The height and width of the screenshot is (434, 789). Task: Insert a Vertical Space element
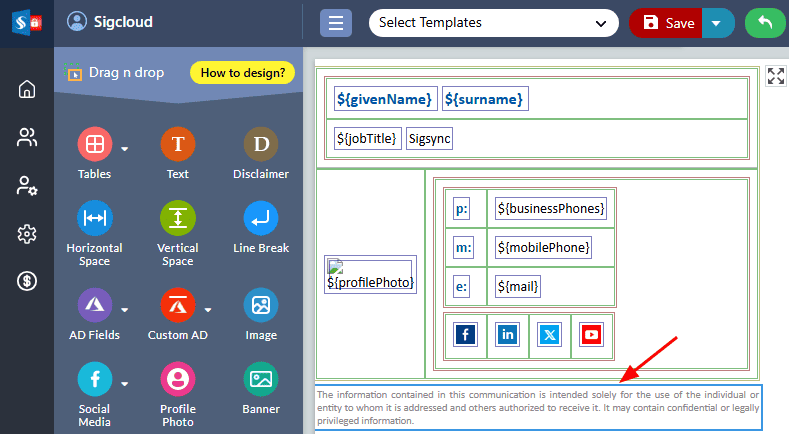pos(178,219)
